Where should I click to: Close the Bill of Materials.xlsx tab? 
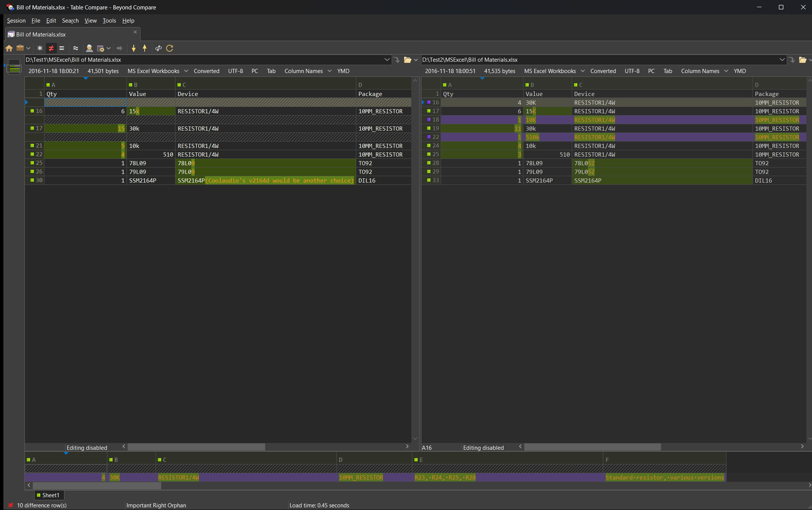point(135,32)
